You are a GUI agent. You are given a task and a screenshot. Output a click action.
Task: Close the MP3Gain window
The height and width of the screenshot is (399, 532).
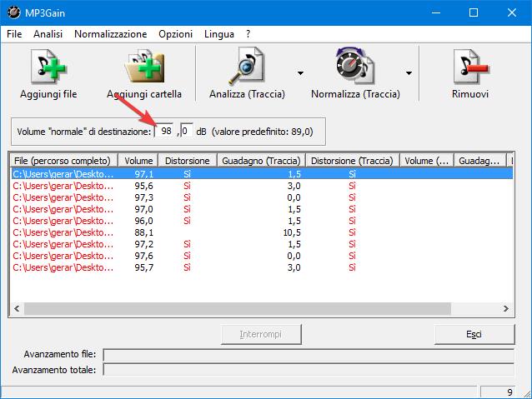[512, 12]
